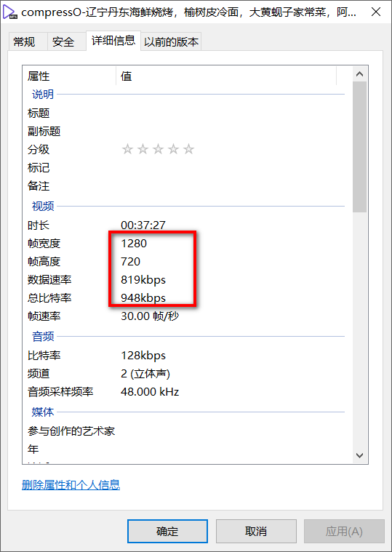The height and width of the screenshot is (552, 392).
Task: Confirm with the 确定 button
Action: pos(167,531)
